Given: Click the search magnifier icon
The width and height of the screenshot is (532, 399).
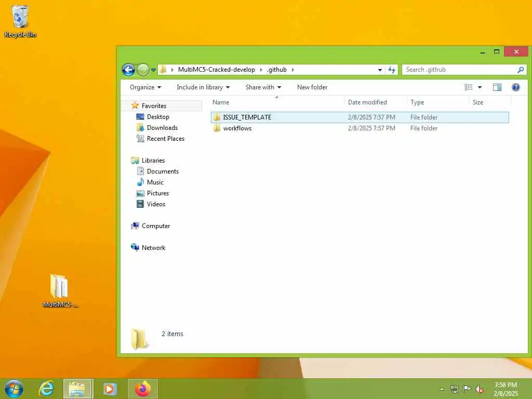Looking at the screenshot, I should coord(520,70).
